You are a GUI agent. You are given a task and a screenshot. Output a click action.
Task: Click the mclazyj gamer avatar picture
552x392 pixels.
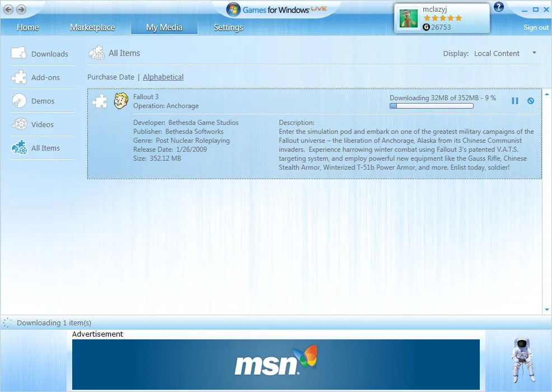pyautogui.click(x=408, y=18)
